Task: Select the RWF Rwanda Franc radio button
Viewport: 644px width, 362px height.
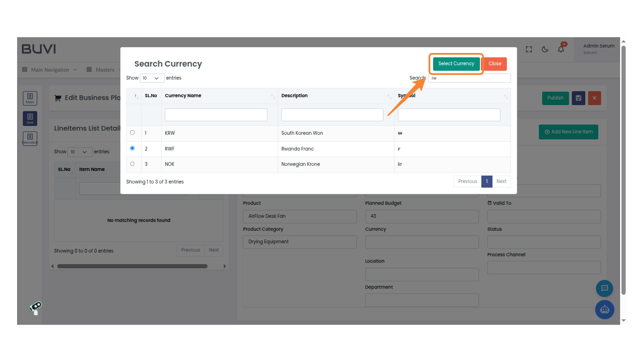Action: coord(132,148)
